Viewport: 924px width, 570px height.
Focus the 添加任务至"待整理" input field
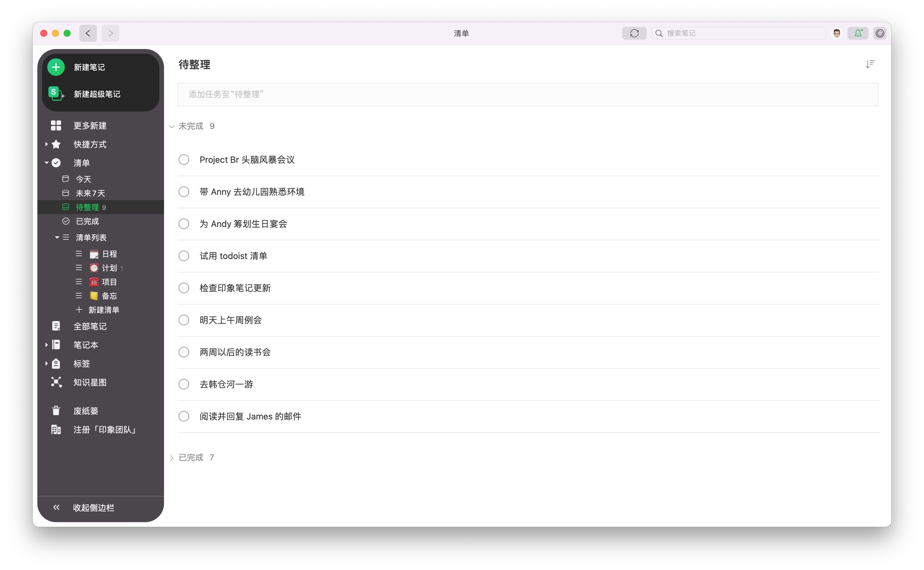pos(528,94)
